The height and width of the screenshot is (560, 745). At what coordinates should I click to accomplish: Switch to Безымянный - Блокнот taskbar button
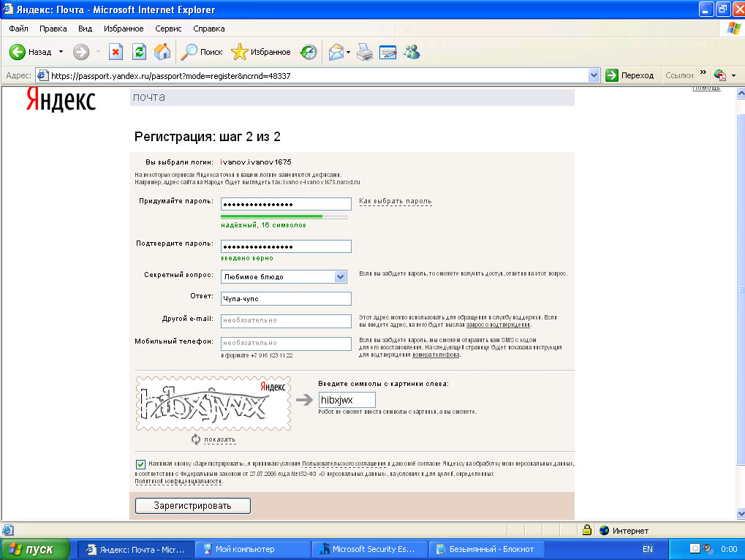click(486, 549)
